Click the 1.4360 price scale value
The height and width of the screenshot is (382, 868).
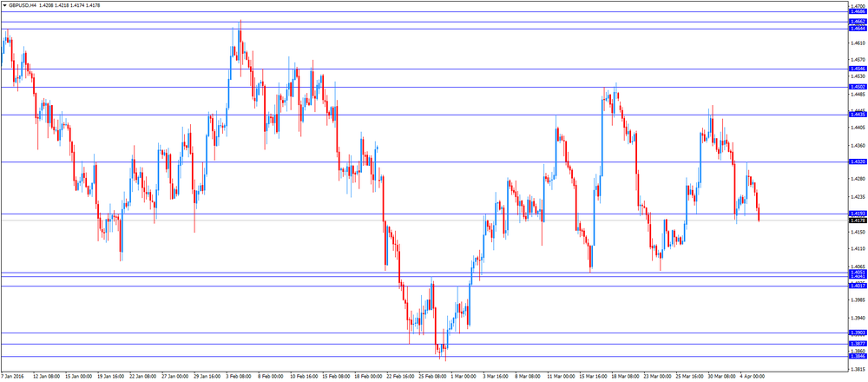(x=858, y=146)
